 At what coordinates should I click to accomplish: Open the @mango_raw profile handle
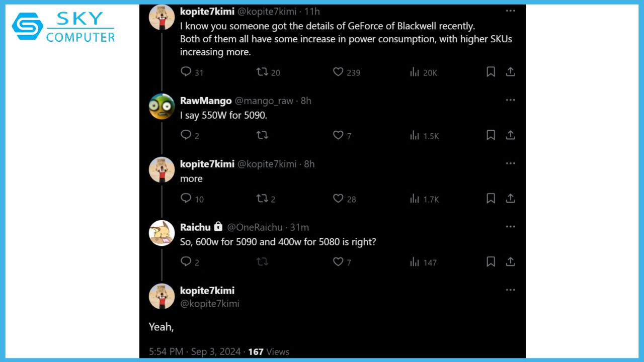click(264, 101)
